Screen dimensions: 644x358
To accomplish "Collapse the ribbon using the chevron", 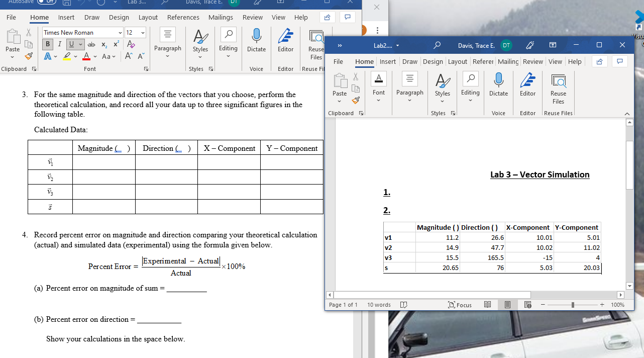I will pos(627,113).
